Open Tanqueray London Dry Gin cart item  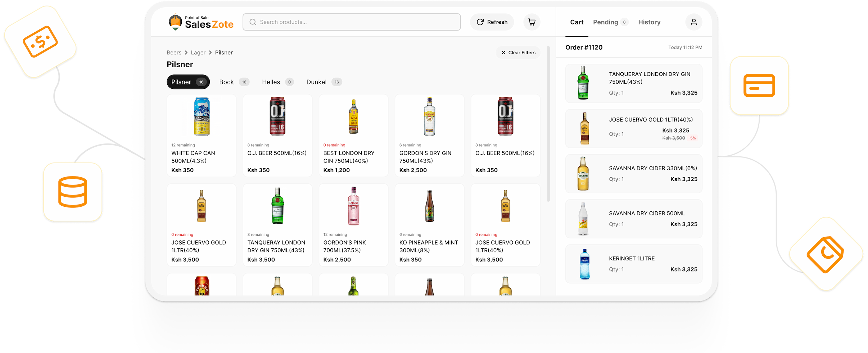634,83
